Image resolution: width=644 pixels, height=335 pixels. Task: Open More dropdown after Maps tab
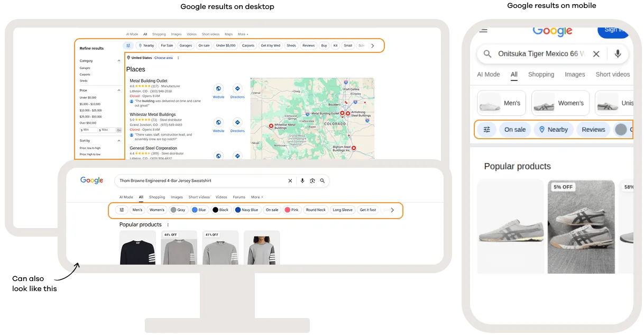[243, 34]
